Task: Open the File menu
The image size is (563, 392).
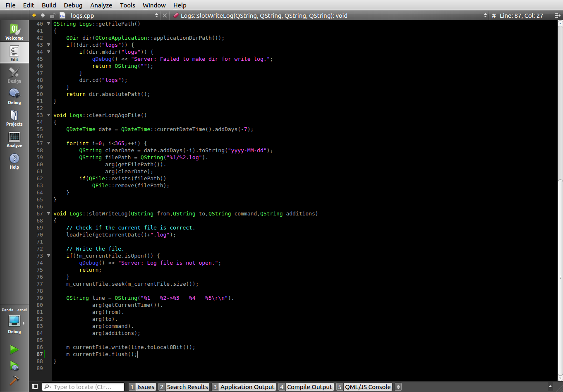Action: (x=10, y=5)
